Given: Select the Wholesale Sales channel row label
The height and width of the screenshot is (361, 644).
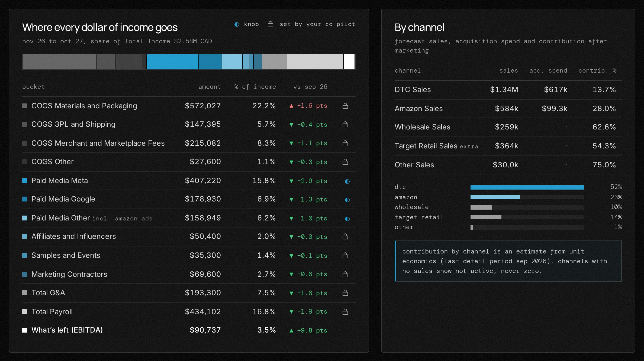Looking at the screenshot, I should (422, 127).
